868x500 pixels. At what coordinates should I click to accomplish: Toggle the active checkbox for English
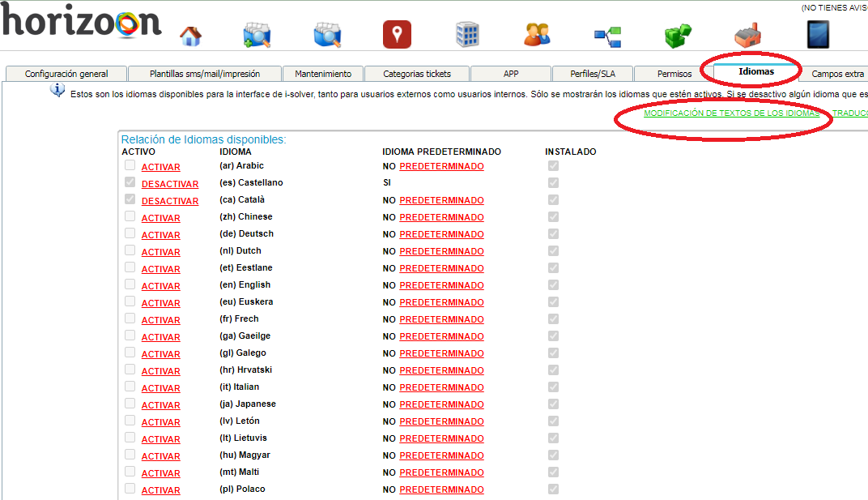[130, 284]
